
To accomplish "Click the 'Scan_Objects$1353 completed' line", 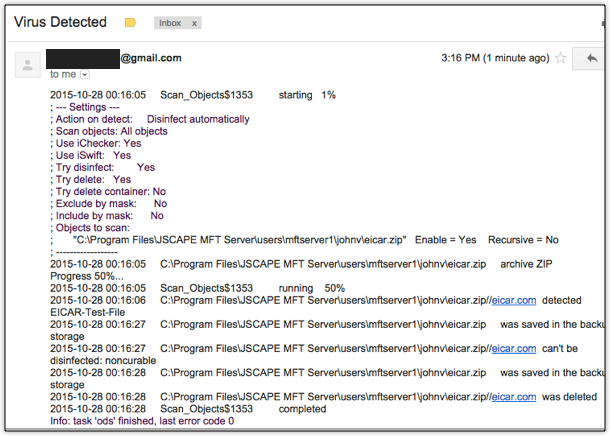I will coord(242,409).
